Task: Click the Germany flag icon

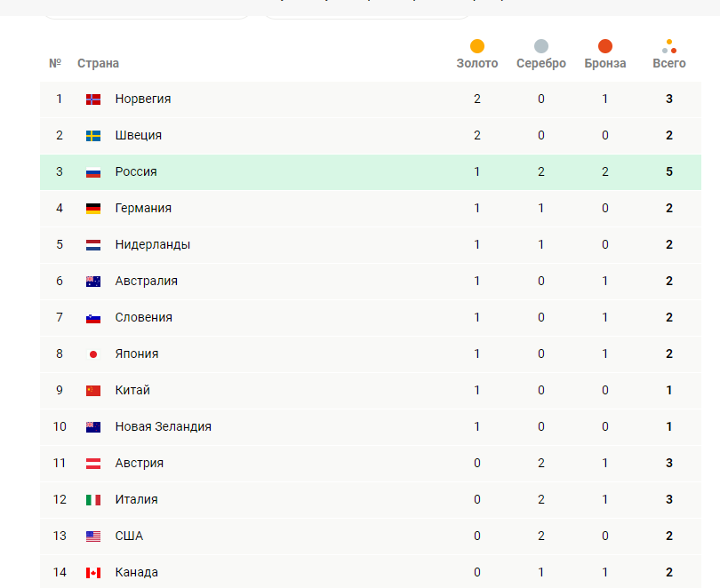Action: coord(93,209)
